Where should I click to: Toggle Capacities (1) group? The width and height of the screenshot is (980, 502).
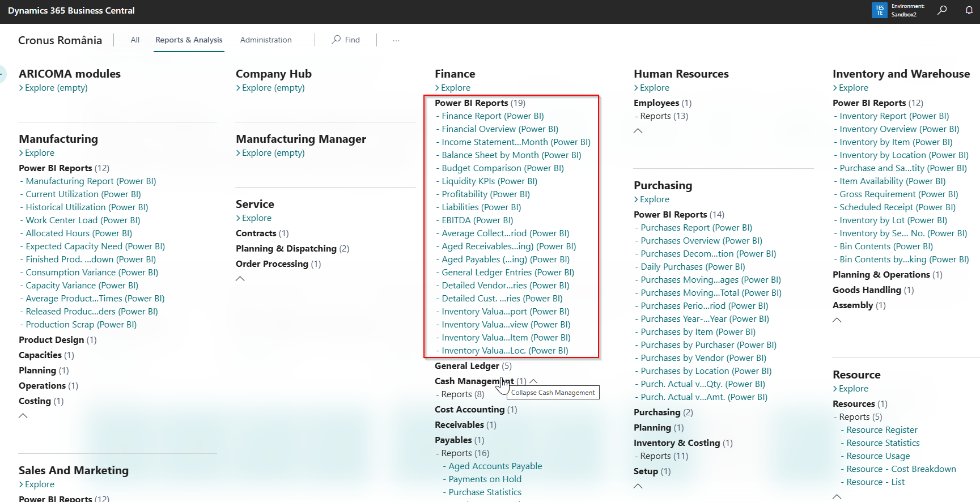pos(46,355)
